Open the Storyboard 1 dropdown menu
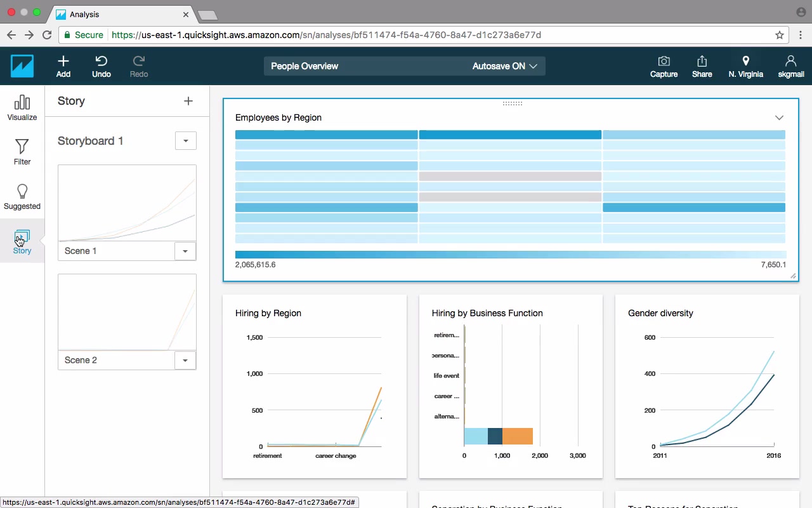This screenshot has height=508, width=812. point(186,141)
